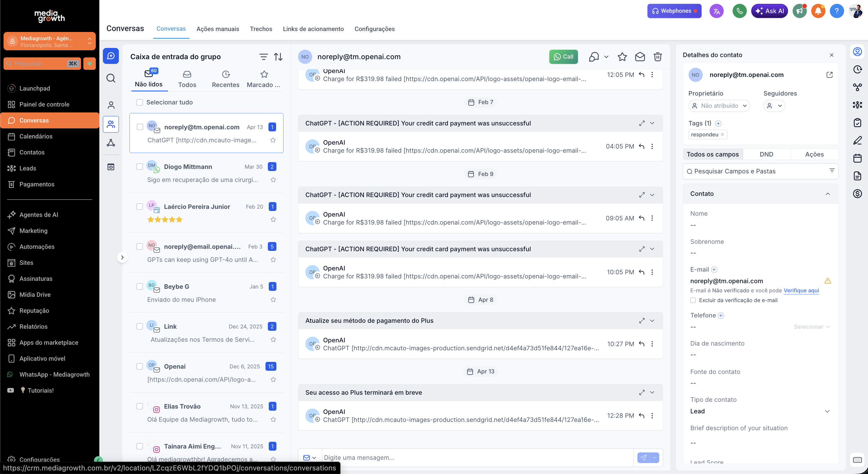Open the Recentes inbox tab
The image size is (868, 474).
pyautogui.click(x=225, y=79)
